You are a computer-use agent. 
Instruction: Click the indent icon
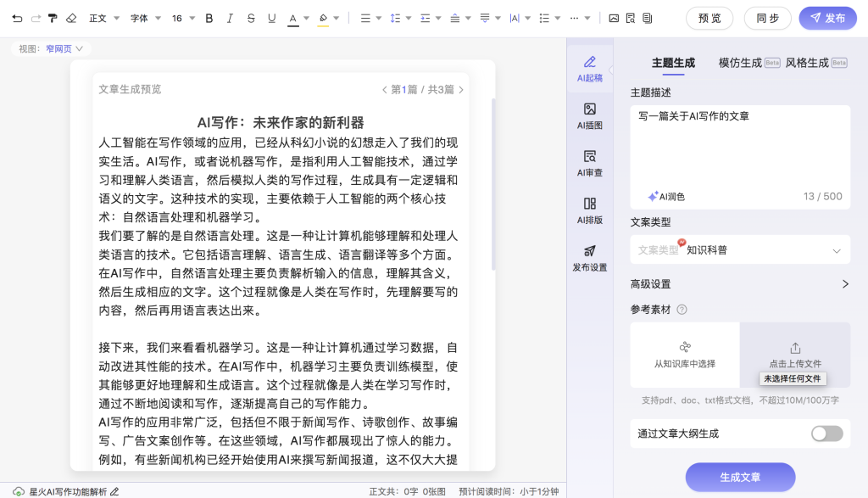(426, 19)
